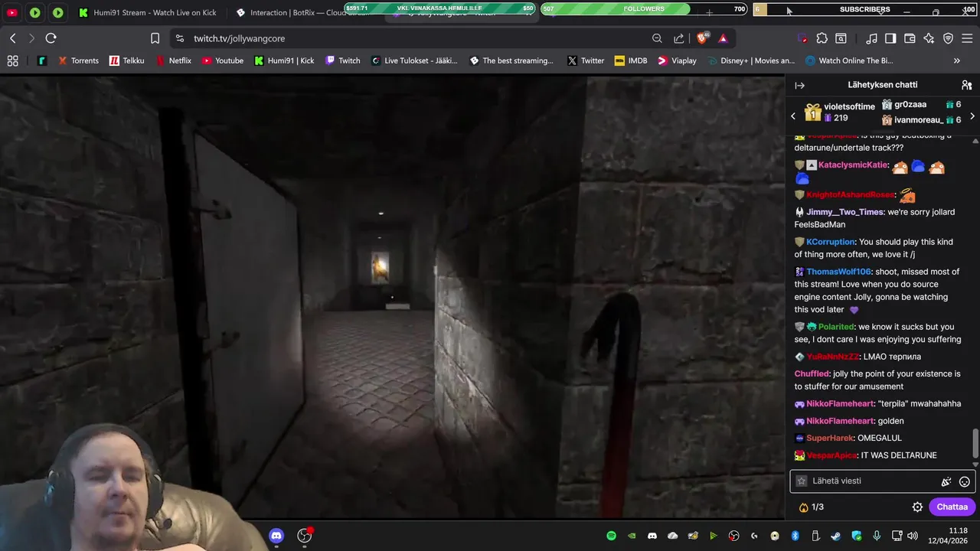
Task: Open the Brave VPN icon
Action: click(x=948, y=38)
